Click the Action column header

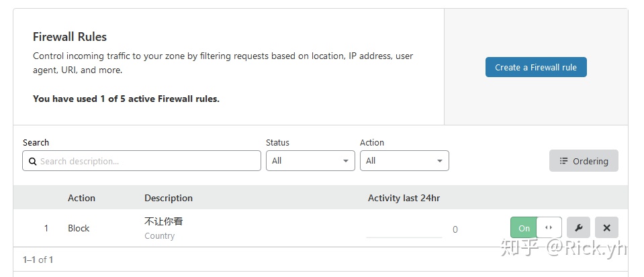pos(81,198)
